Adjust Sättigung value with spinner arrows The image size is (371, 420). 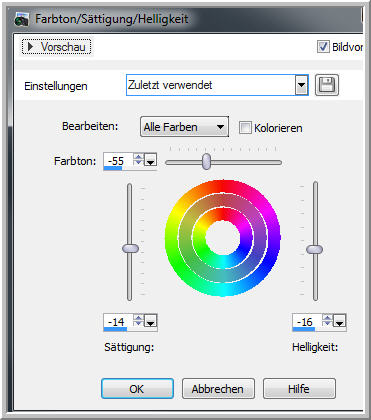(x=138, y=321)
